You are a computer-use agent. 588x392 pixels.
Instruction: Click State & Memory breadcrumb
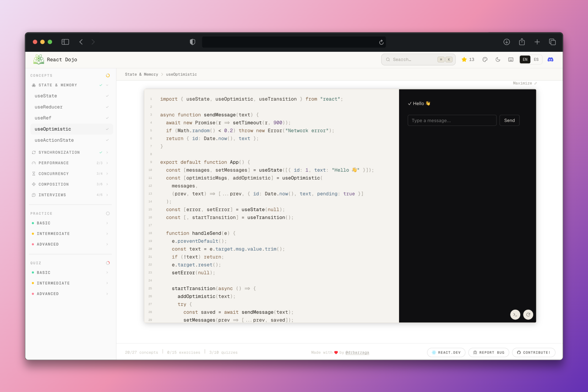point(141,74)
